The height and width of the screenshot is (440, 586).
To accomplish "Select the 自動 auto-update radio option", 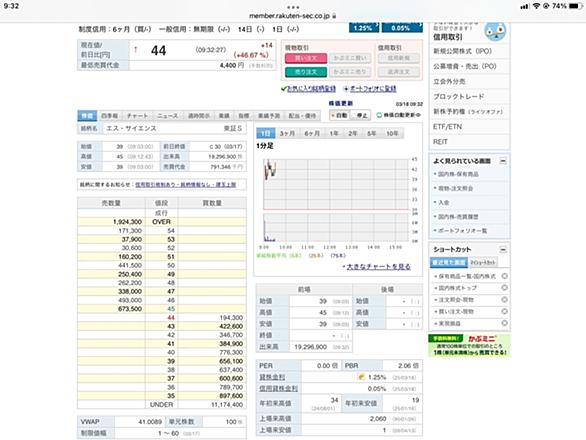I will point(339,116).
